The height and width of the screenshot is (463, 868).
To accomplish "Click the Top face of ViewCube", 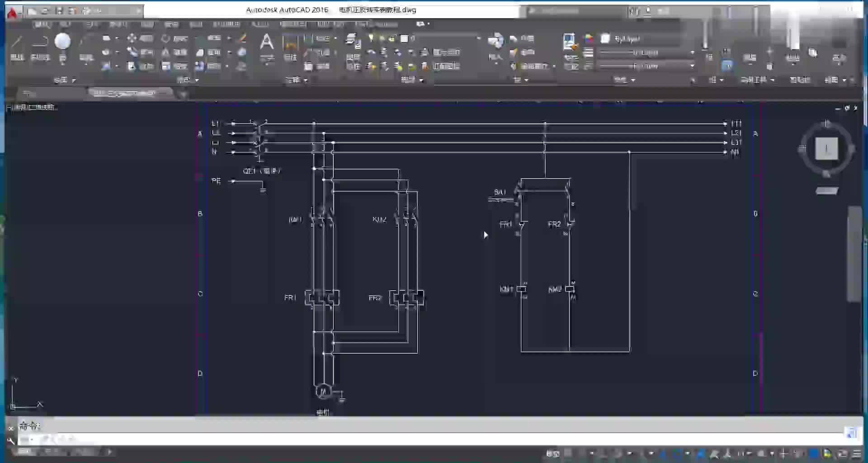I will 826,149.
